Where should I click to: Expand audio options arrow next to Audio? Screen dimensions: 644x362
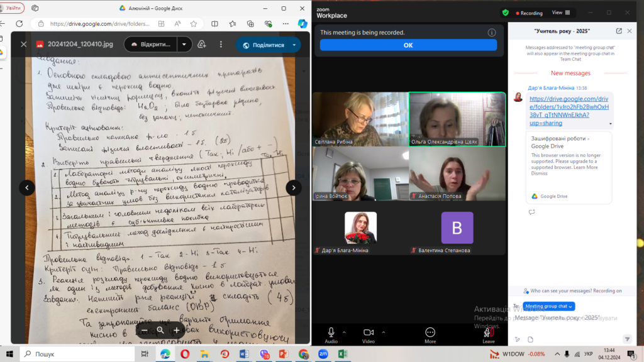[344, 331]
